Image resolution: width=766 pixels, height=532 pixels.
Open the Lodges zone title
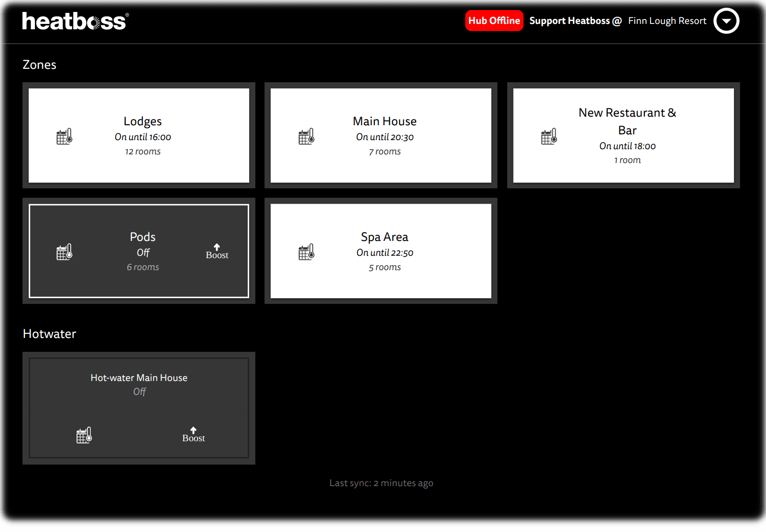pos(142,121)
